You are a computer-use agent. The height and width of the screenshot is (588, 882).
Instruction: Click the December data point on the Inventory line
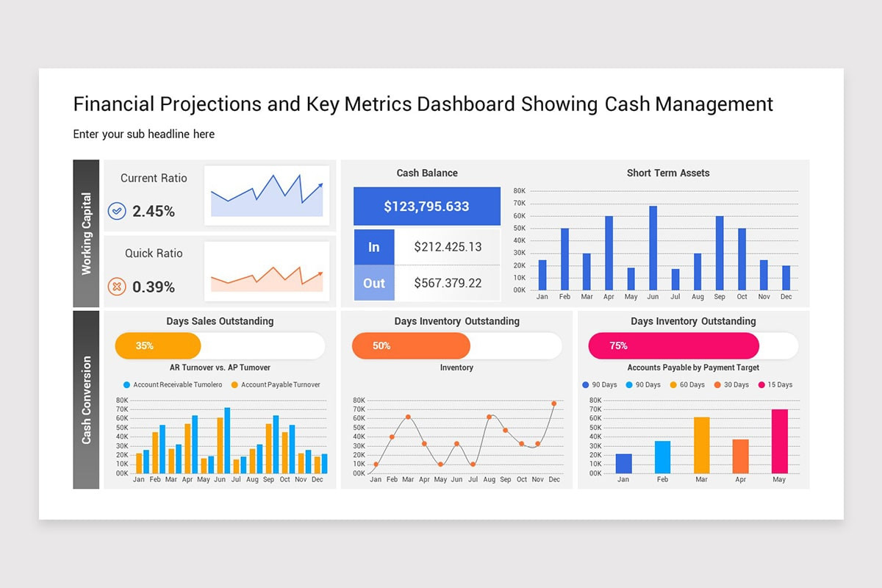(x=554, y=404)
